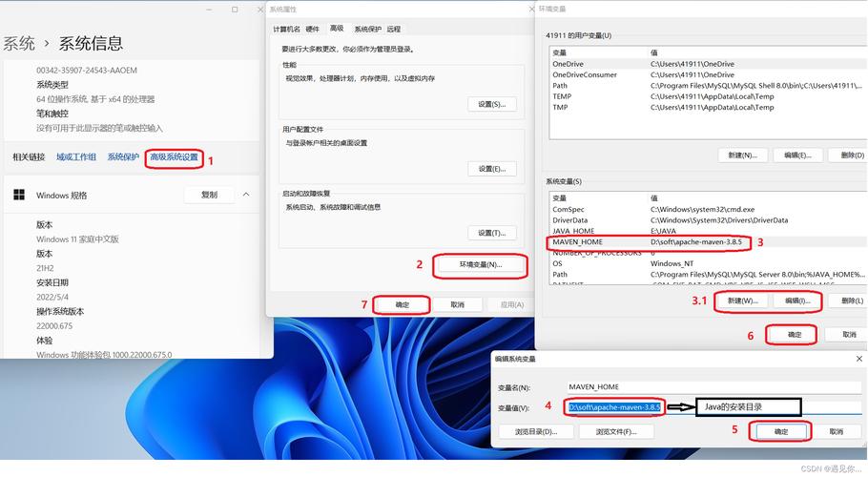Switch to the 远程 tab

click(x=394, y=29)
